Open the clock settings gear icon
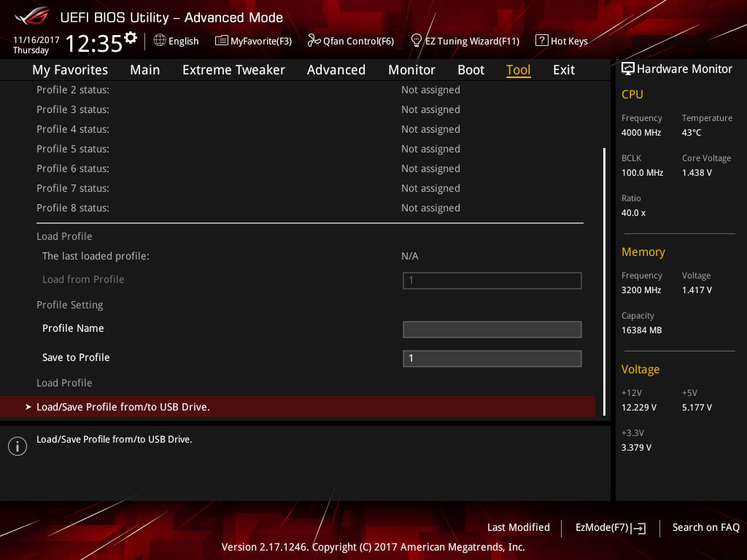Screen dimensions: 747x560 (131, 38)
